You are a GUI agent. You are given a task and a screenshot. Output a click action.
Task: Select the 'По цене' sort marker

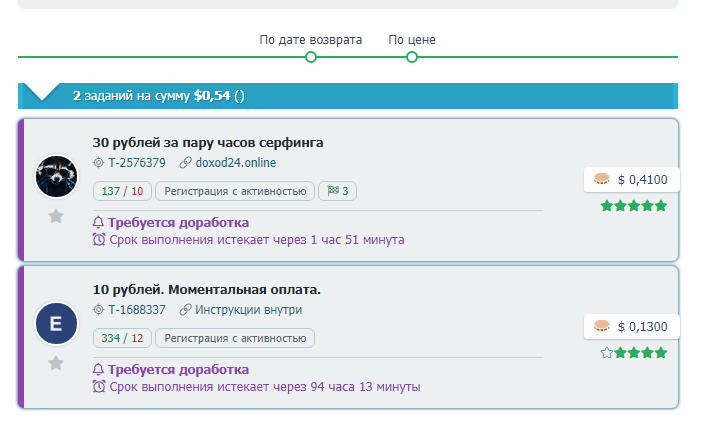[412, 57]
